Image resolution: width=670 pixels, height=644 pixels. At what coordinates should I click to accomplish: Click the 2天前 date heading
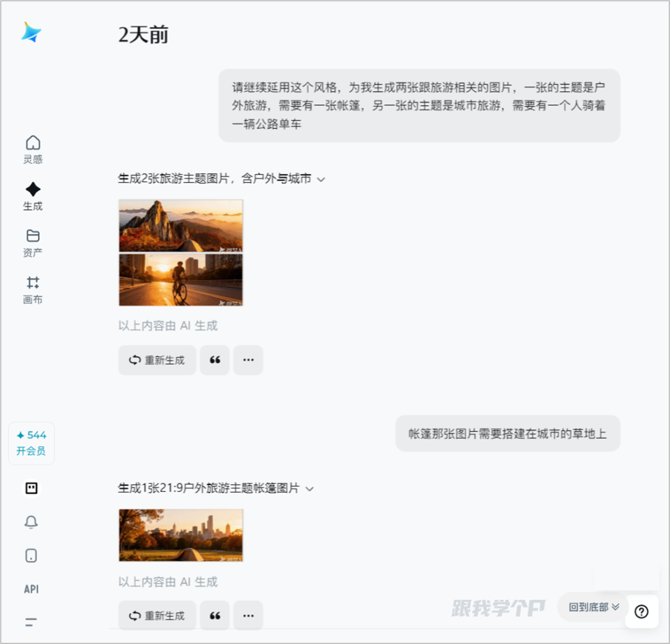point(143,35)
